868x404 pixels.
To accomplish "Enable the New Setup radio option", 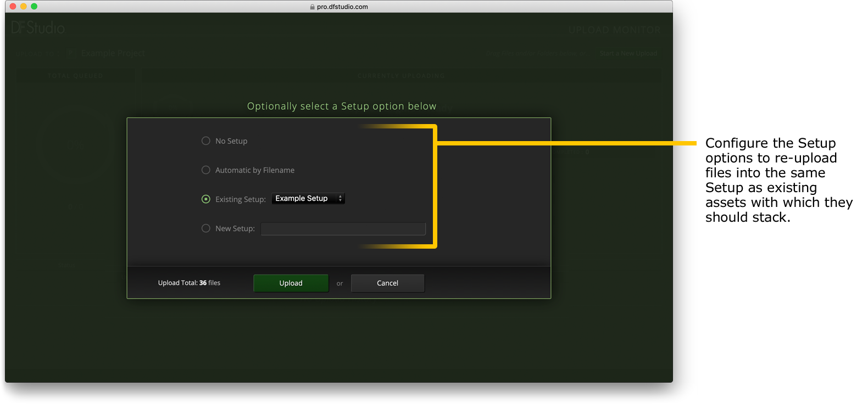I will click(x=206, y=228).
